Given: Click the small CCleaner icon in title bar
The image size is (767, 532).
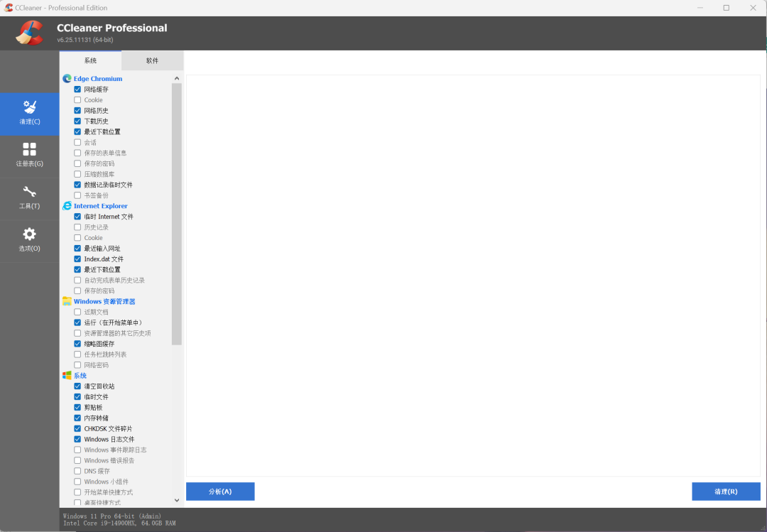Looking at the screenshot, I should click(9, 8).
